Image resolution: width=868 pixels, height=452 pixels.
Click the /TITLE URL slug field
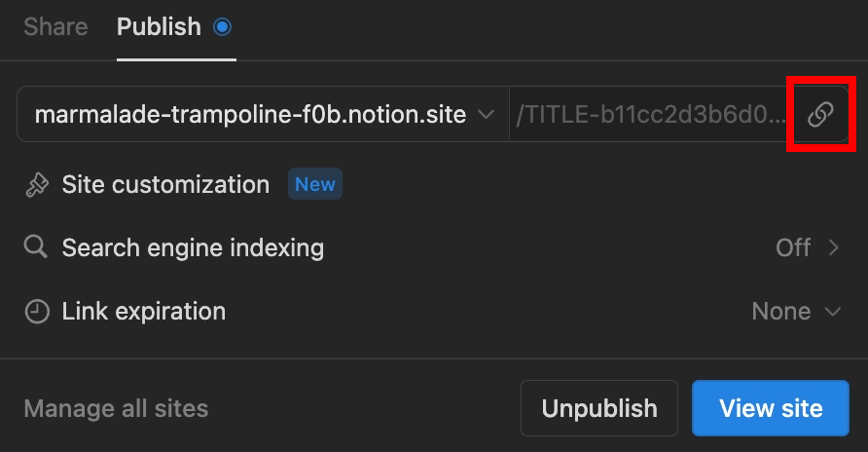(651, 115)
